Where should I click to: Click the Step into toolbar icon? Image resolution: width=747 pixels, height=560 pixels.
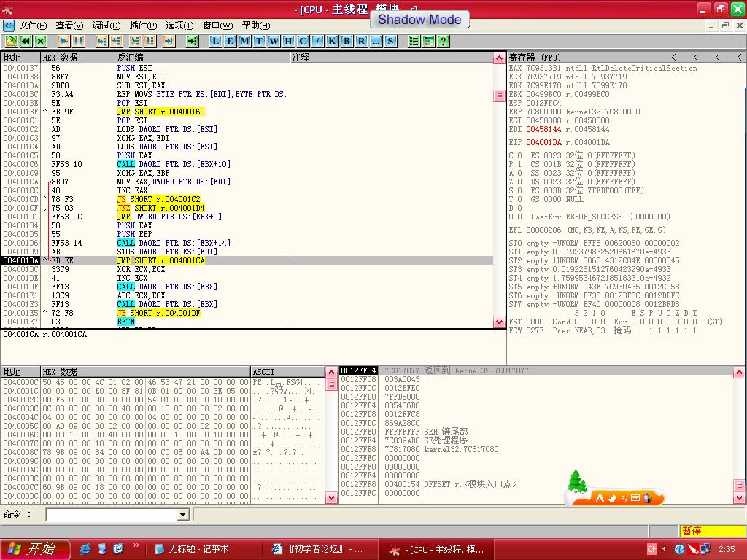tap(101, 41)
